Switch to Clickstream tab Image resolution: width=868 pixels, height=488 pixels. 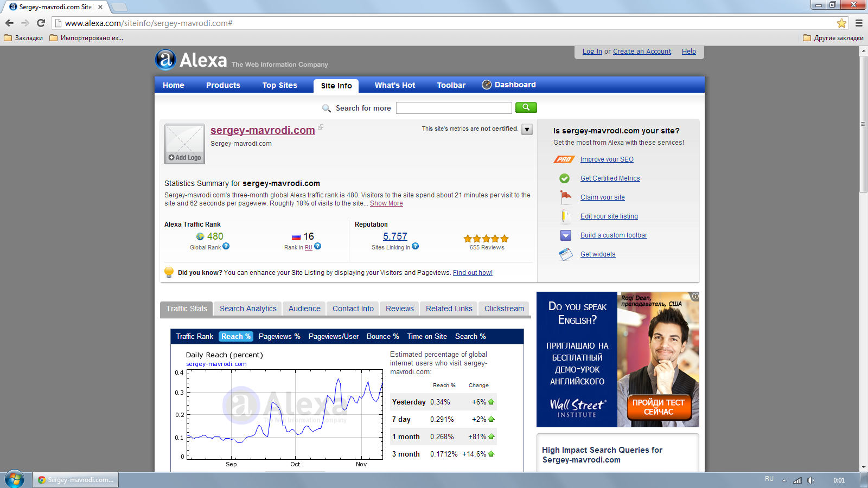pyautogui.click(x=504, y=309)
